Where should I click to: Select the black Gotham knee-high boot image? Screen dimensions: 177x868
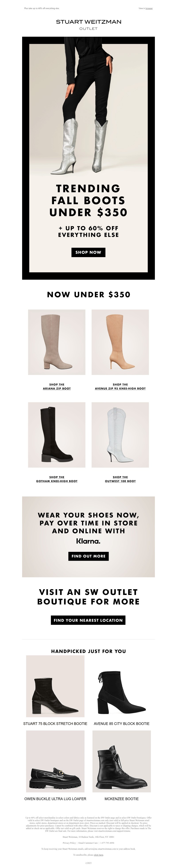point(57,435)
